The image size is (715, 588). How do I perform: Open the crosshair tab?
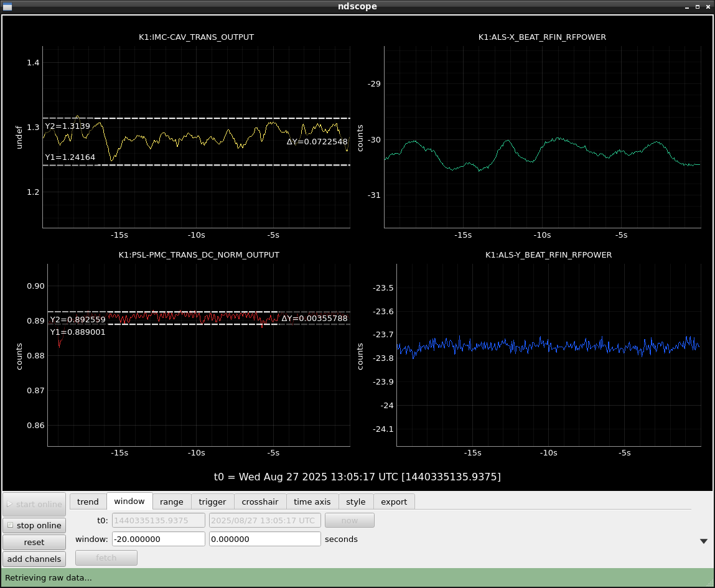point(260,502)
